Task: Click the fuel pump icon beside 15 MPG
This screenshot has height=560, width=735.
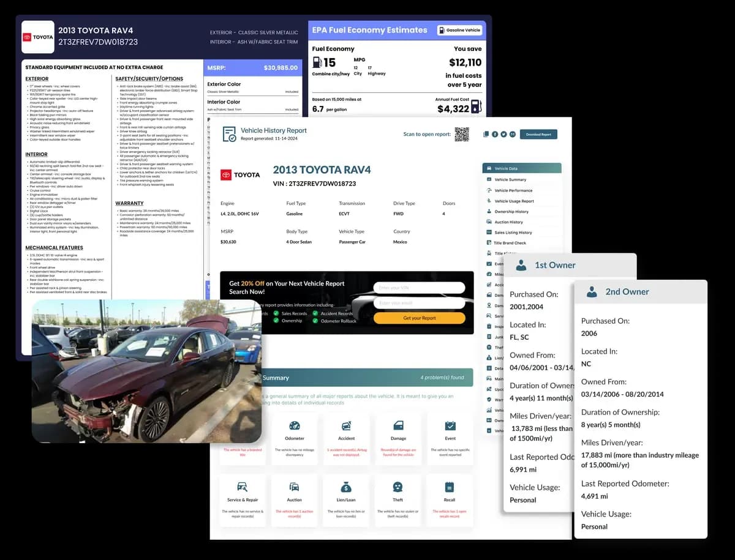Action: [317, 62]
